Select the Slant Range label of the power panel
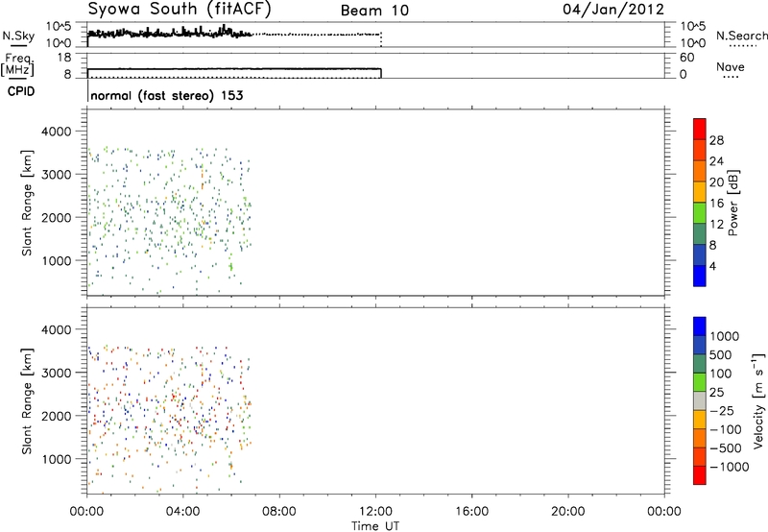Image resolution: width=768 pixels, height=532 pixels. [x=27, y=203]
